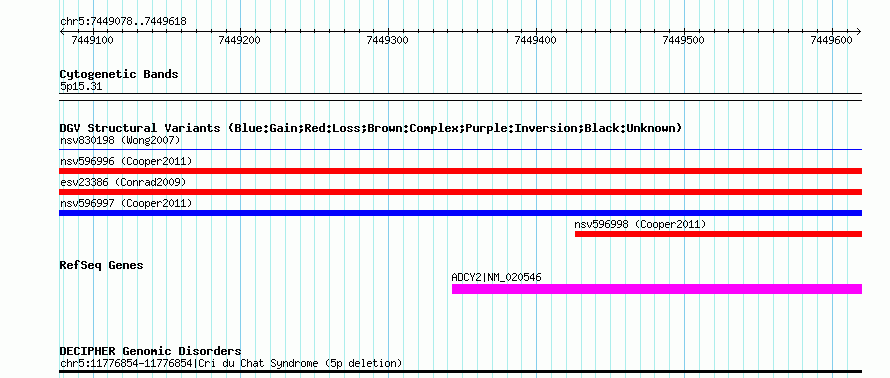The image size is (890, 378).
Task: Click the thin blue nsv830198 variant line
Action: click(x=460, y=150)
